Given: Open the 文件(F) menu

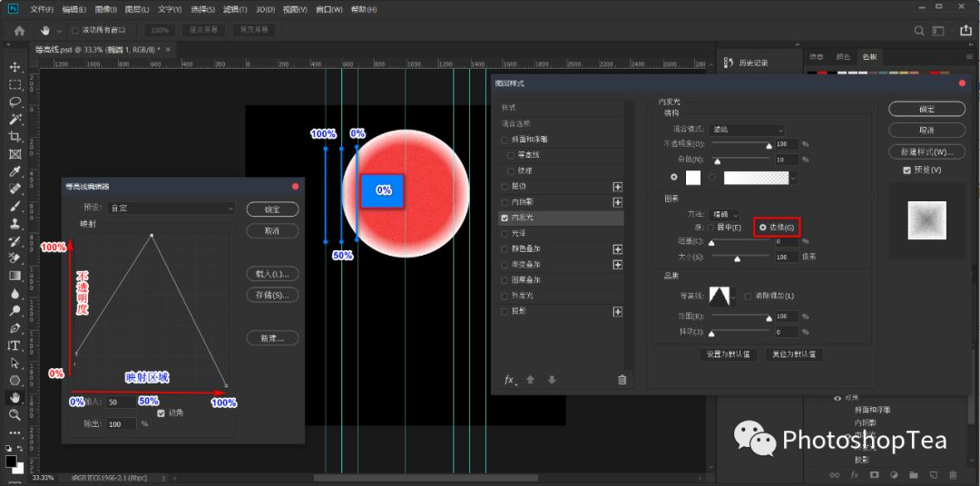Looking at the screenshot, I should (41, 10).
